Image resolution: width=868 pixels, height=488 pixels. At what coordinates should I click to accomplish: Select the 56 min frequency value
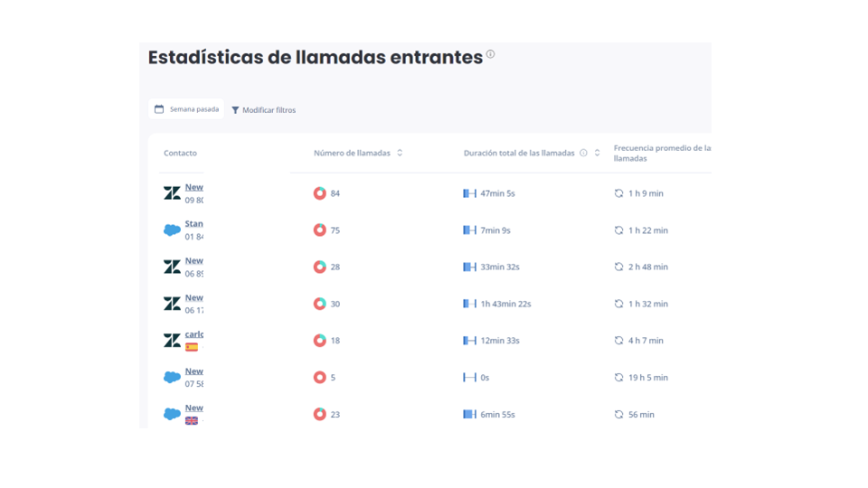(x=641, y=414)
